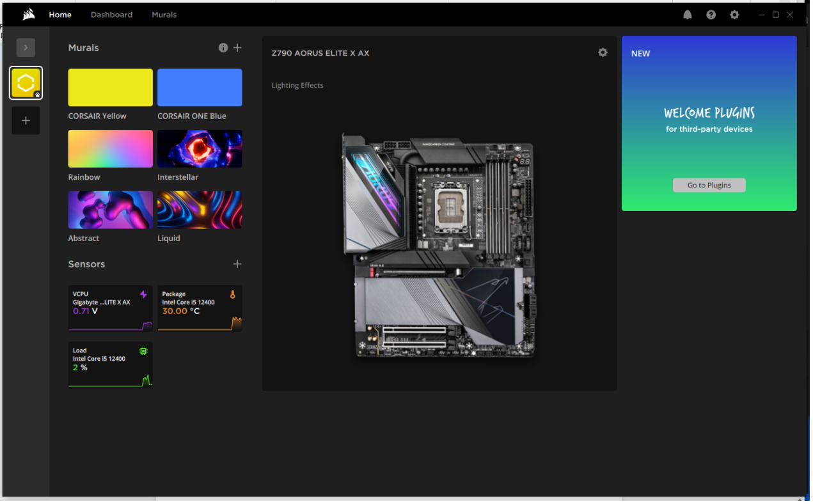The width and height of the screenshot is (813, 504).
Task: Click the Go to Plugins button
Action: [x=709, y=185]
